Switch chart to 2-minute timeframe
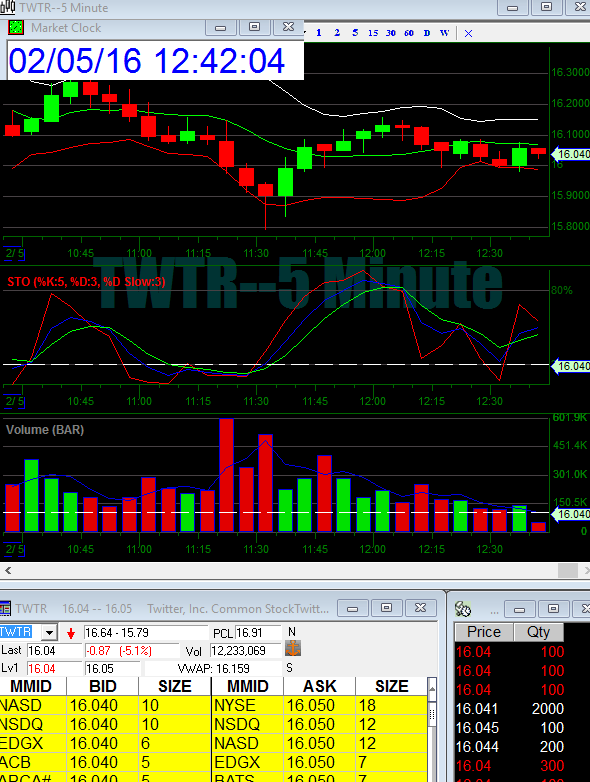 337,33
